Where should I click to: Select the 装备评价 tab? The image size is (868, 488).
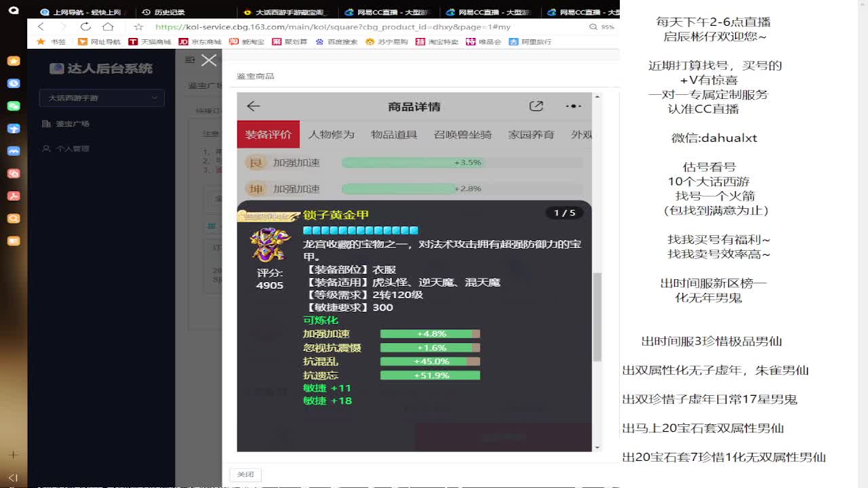[x=268, y=134]
